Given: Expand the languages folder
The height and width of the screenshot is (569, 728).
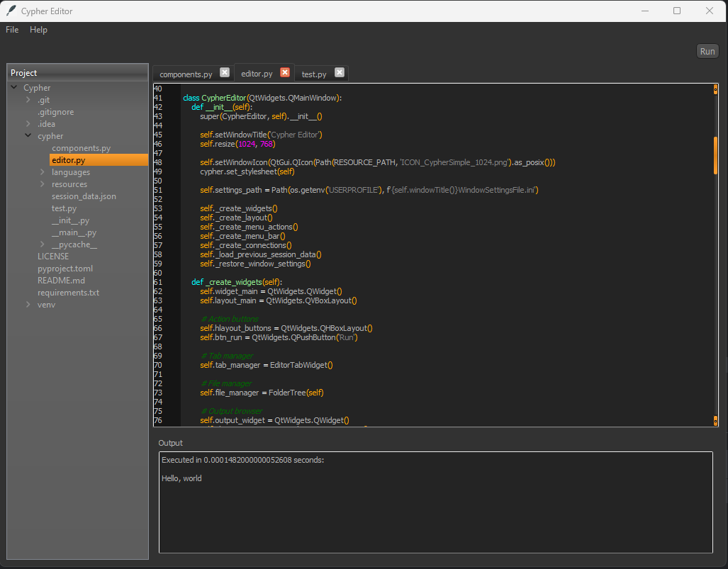Looking at the screenshot, I should click(x=43, y=172).
